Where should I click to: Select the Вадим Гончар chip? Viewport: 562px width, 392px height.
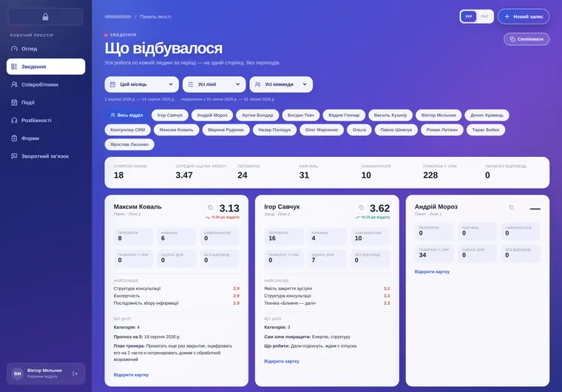[x=344, y=115]
